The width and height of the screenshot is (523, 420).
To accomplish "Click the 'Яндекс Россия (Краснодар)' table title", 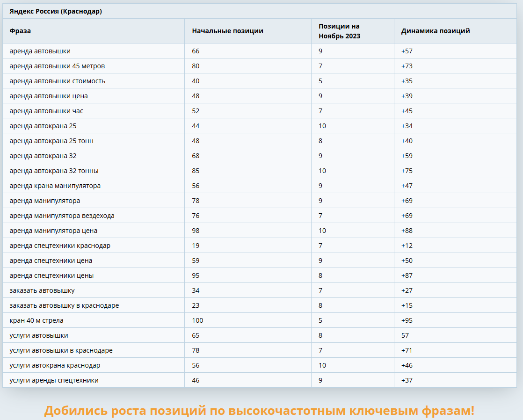I will coord(56,11).
